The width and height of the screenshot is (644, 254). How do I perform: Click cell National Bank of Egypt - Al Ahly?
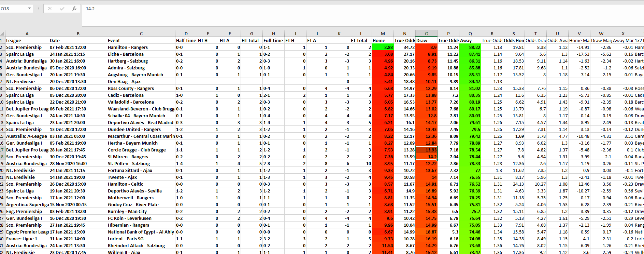click(x=141, y=232)
